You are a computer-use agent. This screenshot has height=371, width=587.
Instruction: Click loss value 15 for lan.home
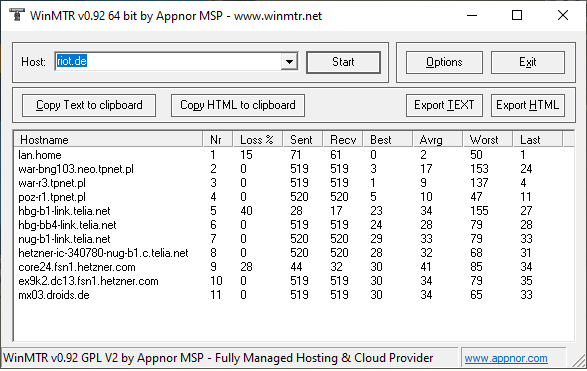pyautogui.click(x=246, y=155)
